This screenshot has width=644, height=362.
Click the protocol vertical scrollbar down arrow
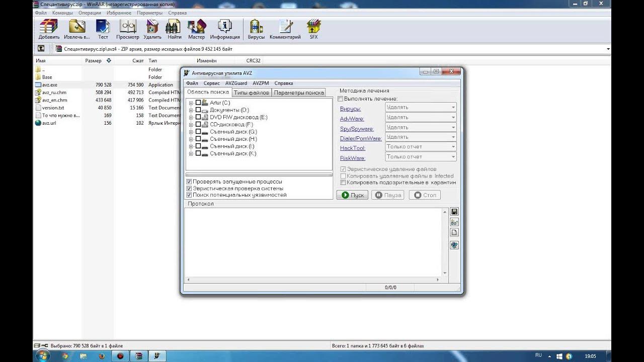(445, 274)
